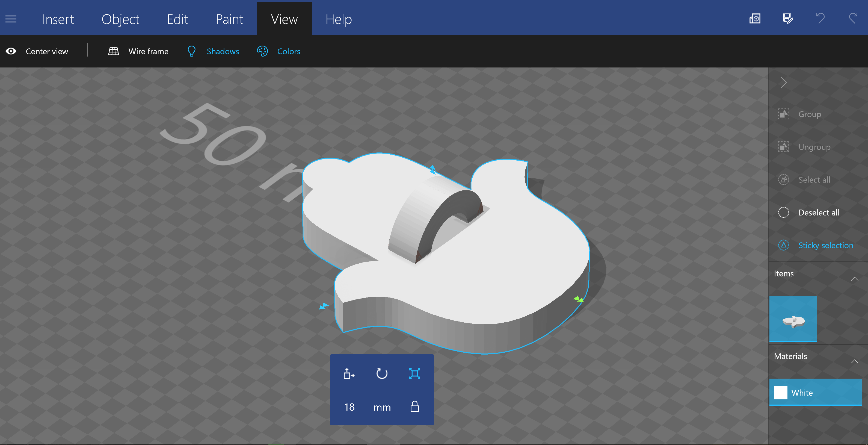Toggle the aspect ratio lock icon
This screenshot has width=868, height=445.
414,406
